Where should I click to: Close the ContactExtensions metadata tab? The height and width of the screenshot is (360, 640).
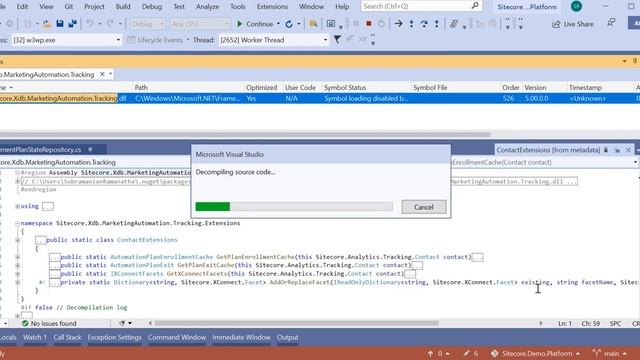(628, 150)
